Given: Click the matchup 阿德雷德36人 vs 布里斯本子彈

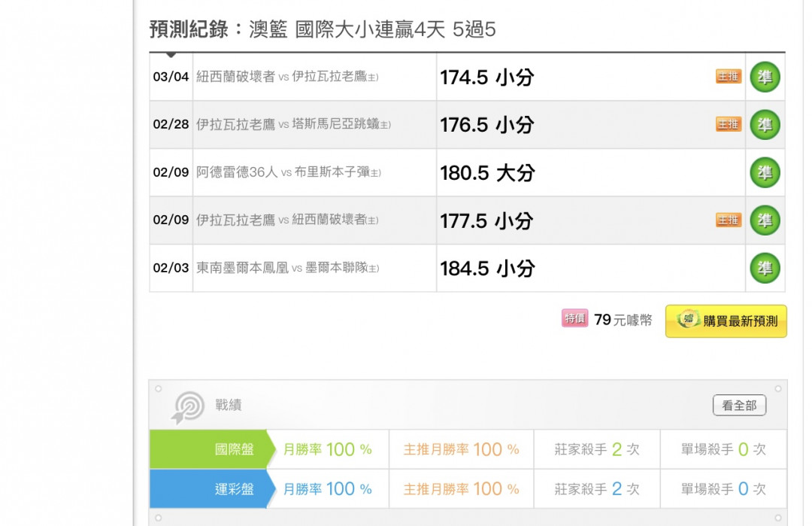Looking at the screenshot, I should click(289, 172).
